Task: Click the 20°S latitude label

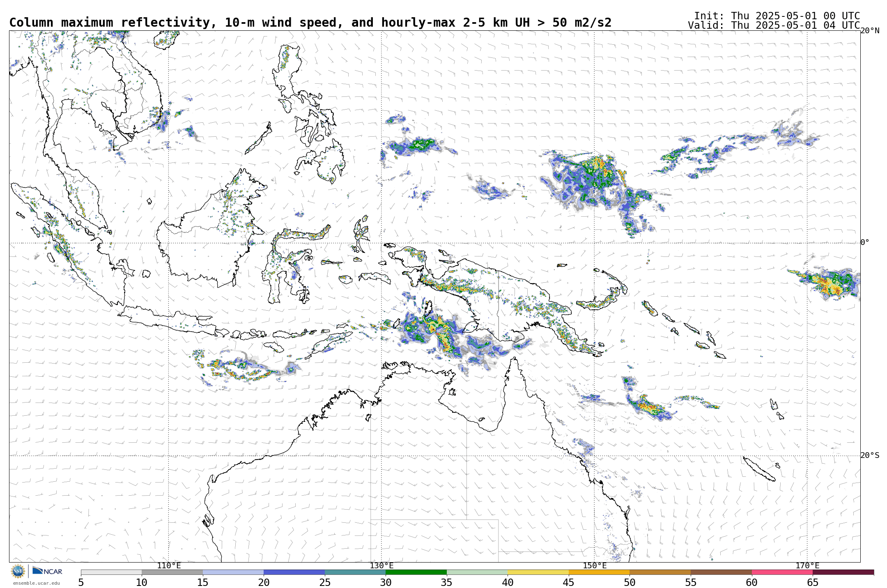Action: tap(870, 455)
